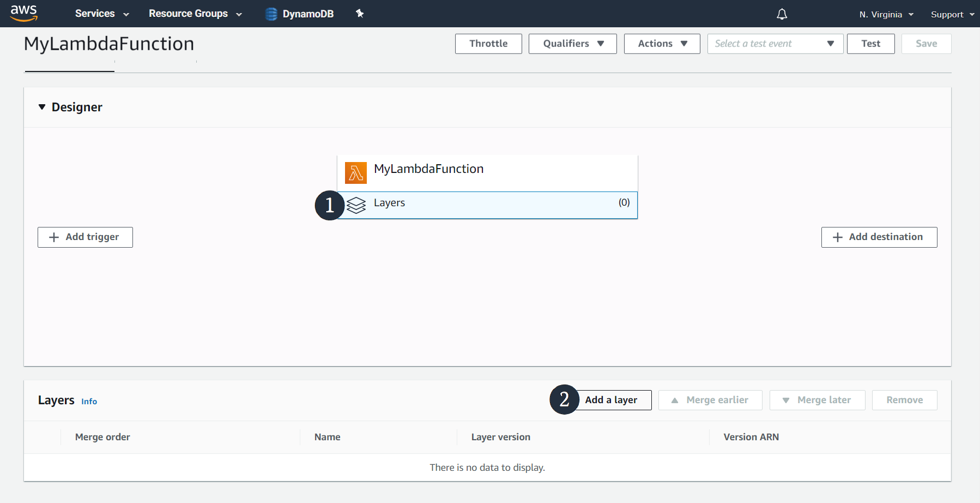
Task: Click the Version ARN column header
Action: (x=751, y=437)
